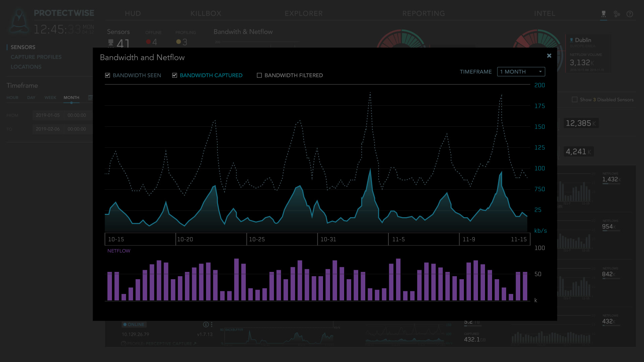Screen dimensions: 644x362
Task: Click the 10-20 timeline segment
Action: point(211,239)
